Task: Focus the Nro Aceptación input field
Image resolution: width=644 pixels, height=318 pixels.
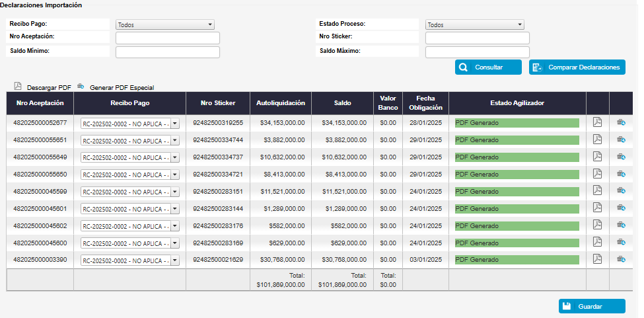Action: click(167, 38)
